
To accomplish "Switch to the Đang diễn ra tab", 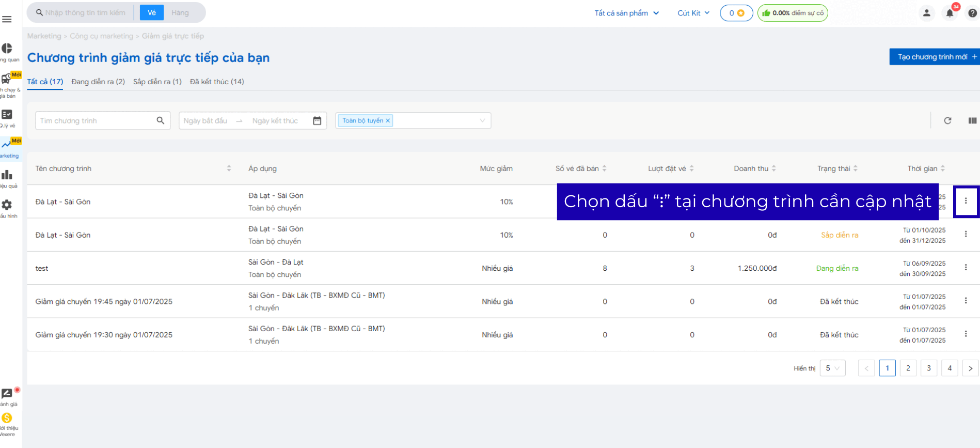I will 98,82.
